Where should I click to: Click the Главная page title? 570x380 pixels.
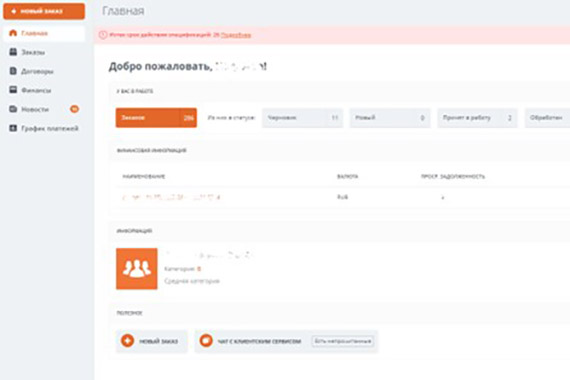click(123, 11)
